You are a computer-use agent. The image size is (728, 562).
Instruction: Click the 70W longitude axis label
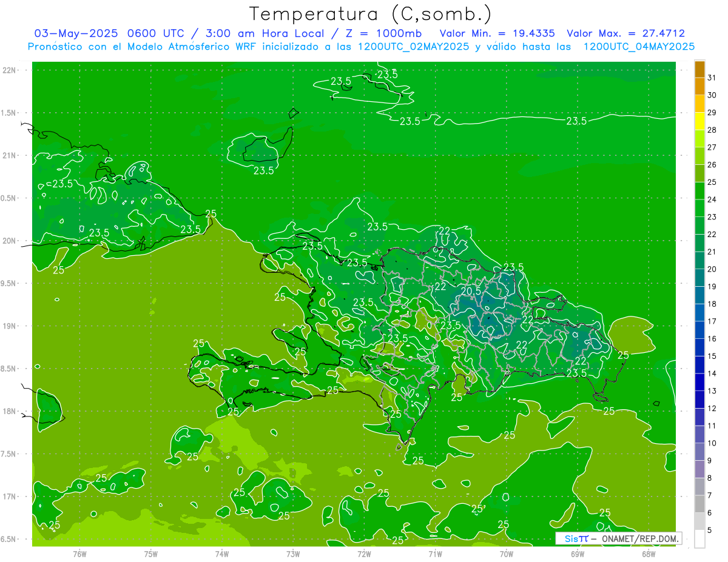point(506,554)
